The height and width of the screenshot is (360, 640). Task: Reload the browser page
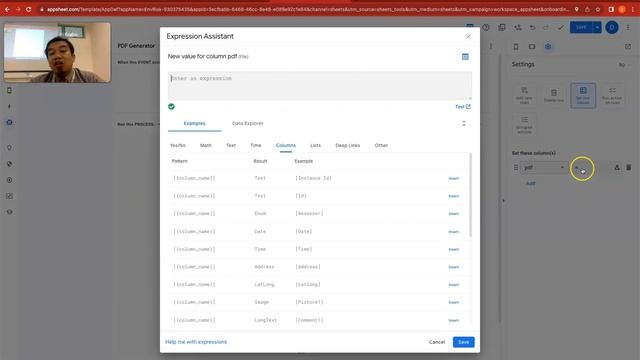(29, 9)
